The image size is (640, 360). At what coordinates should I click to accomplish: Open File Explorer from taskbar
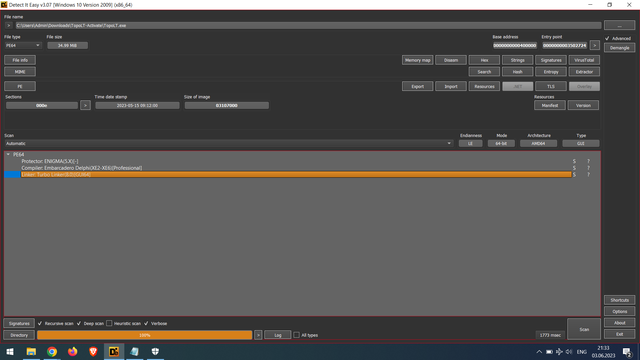31,351
